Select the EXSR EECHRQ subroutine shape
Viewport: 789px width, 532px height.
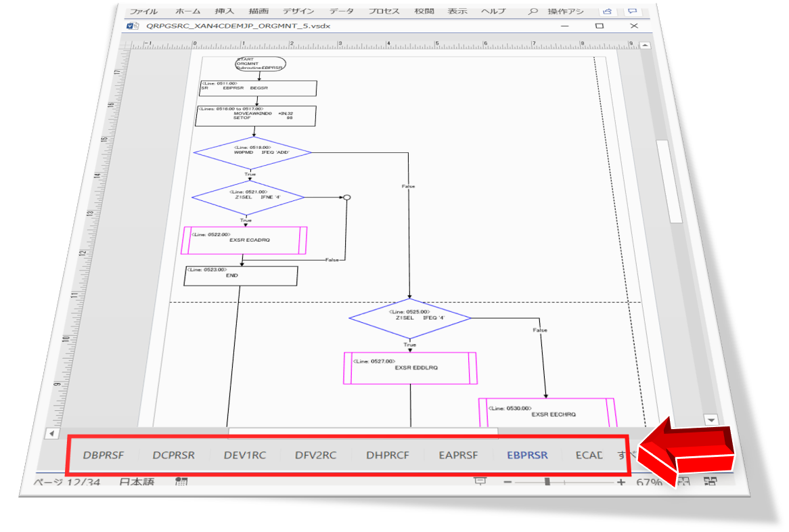[547, 413]
